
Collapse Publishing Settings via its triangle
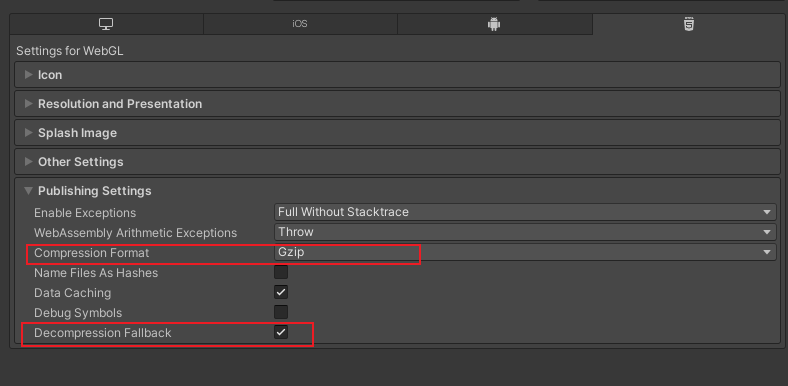(x=29, y=191)
